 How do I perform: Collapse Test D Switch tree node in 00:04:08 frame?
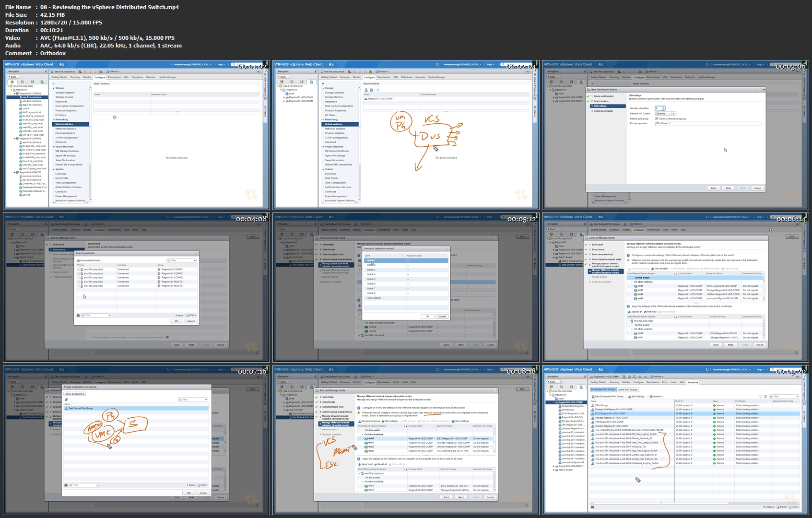tap(15, 257)
